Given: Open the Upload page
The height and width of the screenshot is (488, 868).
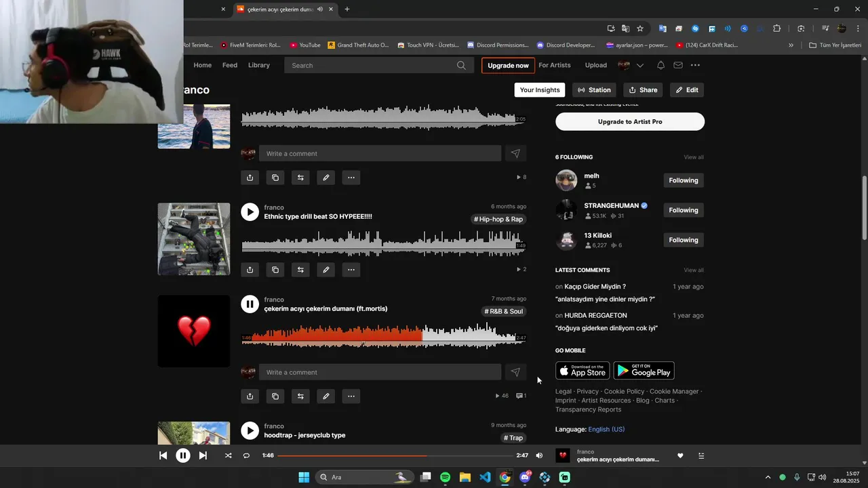Looking at the screenshot, I should pos(596,65).
